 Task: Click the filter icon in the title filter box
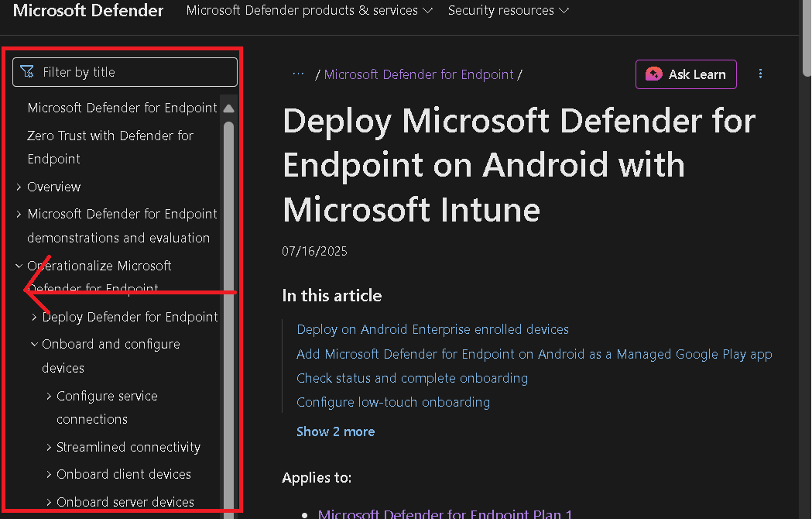click(x=27, y=71)
